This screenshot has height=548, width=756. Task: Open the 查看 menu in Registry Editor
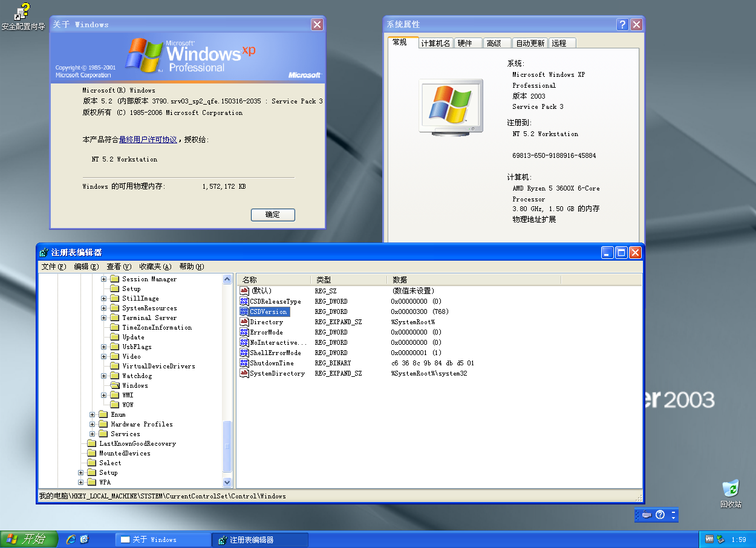pos(118,266)
